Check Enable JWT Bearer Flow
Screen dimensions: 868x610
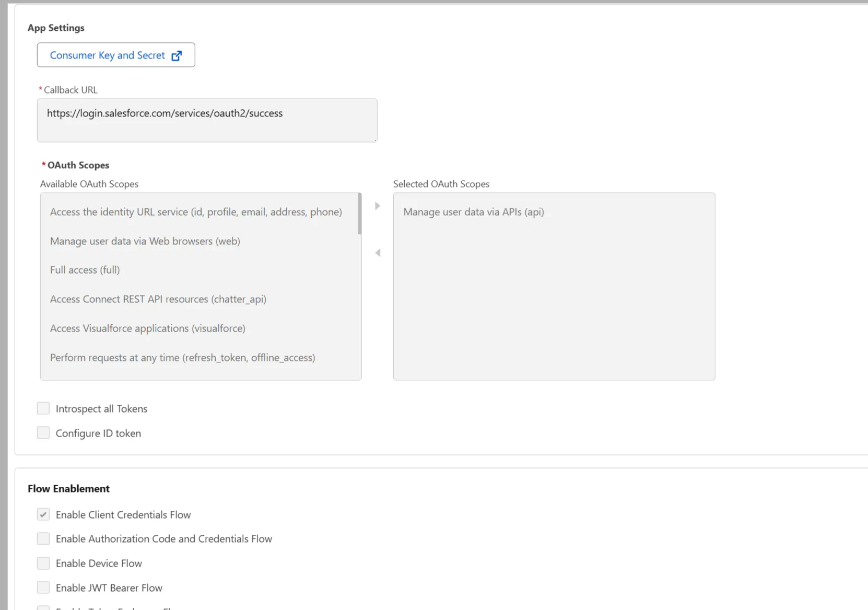43,588
